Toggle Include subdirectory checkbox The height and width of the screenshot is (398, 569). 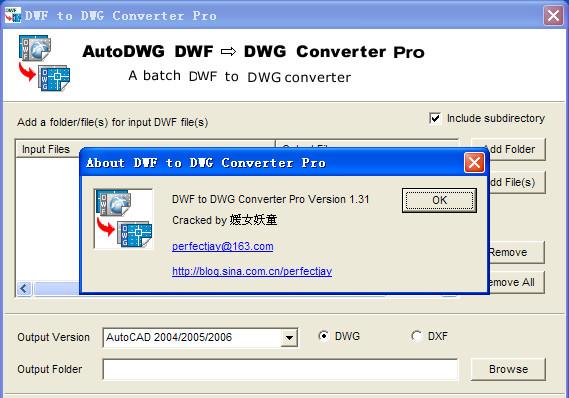coord(435,118)
